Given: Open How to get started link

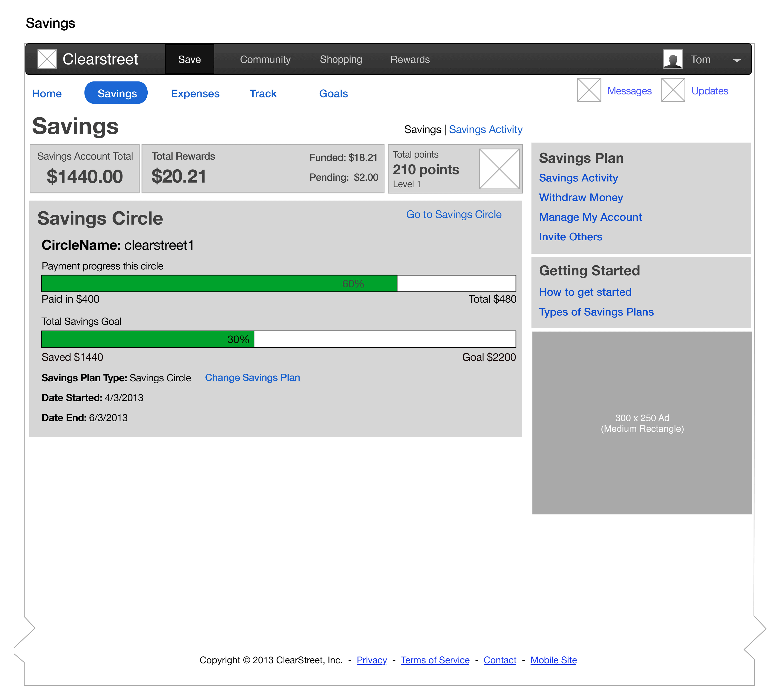Looking at the screenshot, I should pyautogui.click(x=585, y=292).
